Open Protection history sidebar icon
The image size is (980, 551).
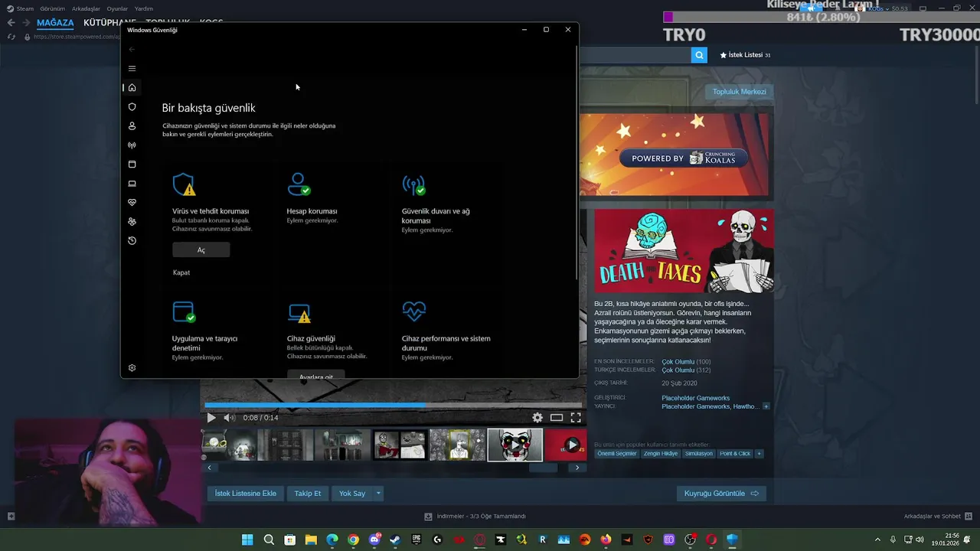[x=132, y=240]
